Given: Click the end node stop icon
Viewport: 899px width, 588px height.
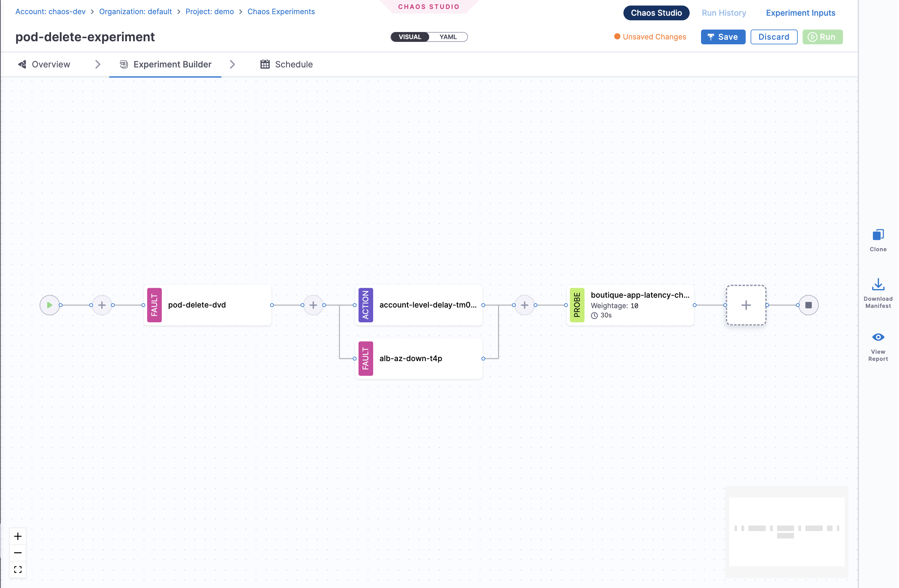Looking at the screenshot, I should [x=808, y=305].
